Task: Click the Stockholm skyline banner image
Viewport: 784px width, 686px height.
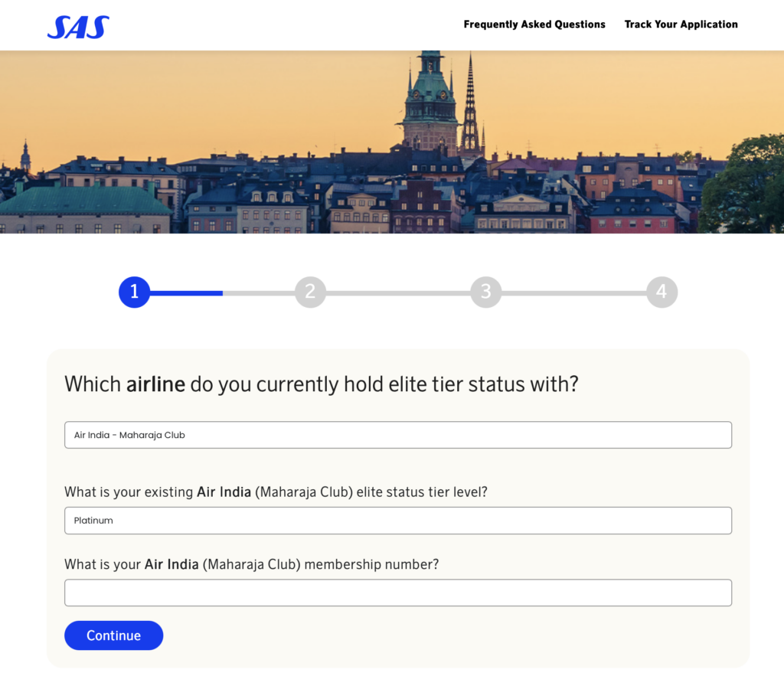Action: tap(392, 142)
